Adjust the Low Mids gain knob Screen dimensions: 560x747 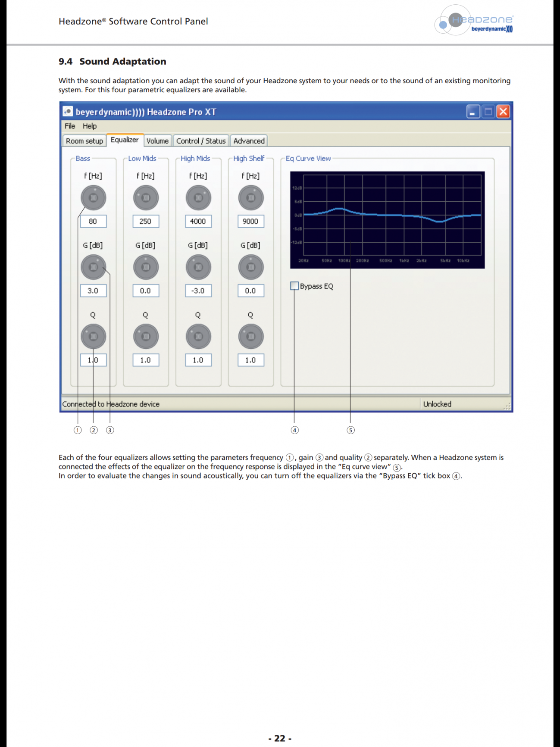point(146,267)
